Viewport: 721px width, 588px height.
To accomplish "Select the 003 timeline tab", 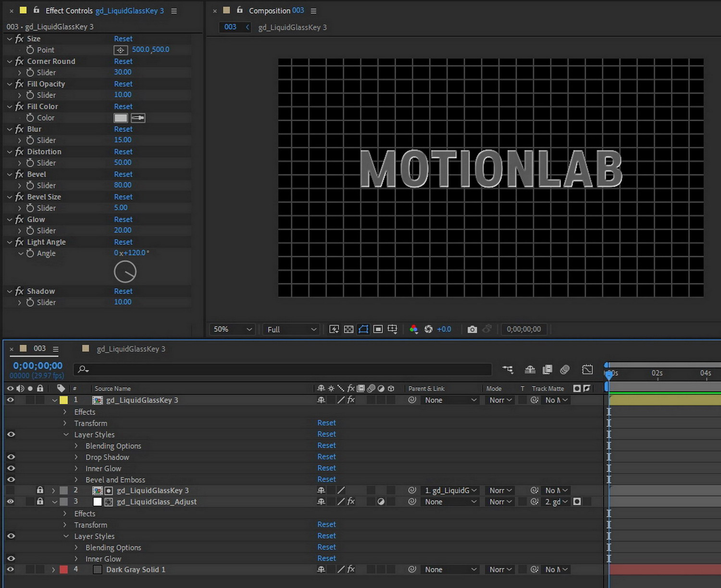I will pyautogui.click(x=39, y=348).
